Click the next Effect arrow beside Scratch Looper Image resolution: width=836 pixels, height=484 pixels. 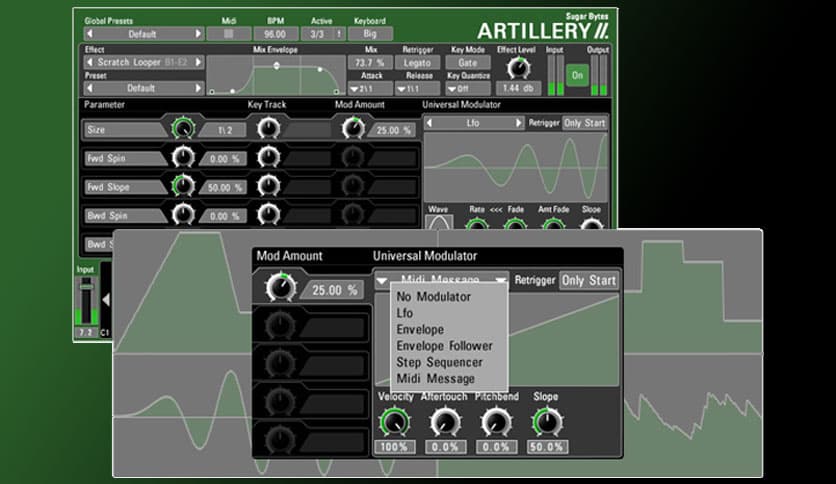[198, 62]
